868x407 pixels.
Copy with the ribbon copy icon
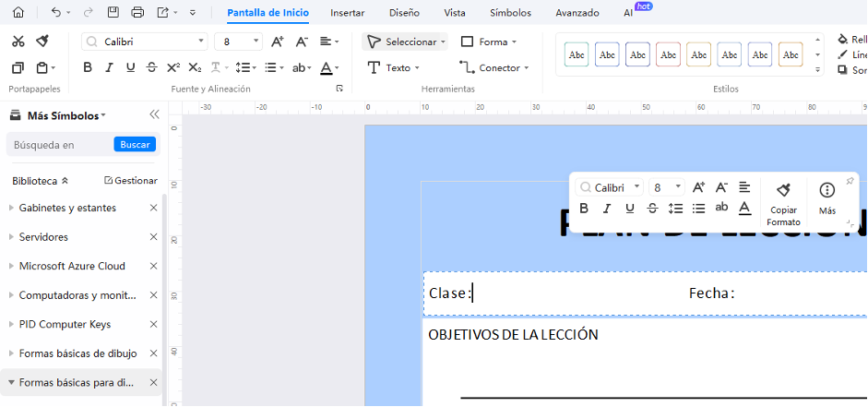point(18,67)
